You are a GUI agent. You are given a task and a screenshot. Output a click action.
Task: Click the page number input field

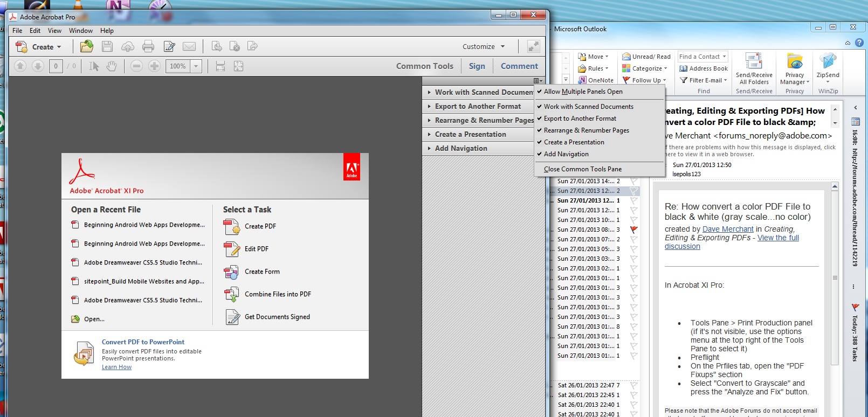[56, 66]
